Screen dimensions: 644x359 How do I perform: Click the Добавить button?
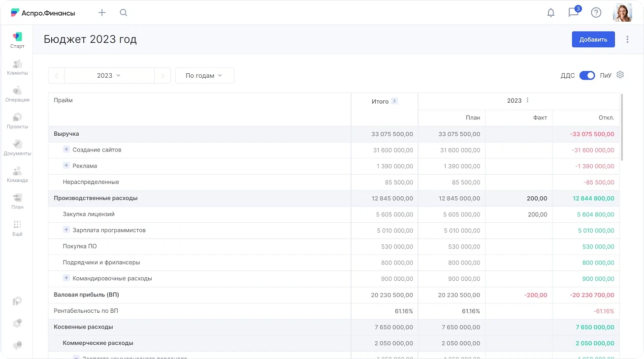pos(593,39)
